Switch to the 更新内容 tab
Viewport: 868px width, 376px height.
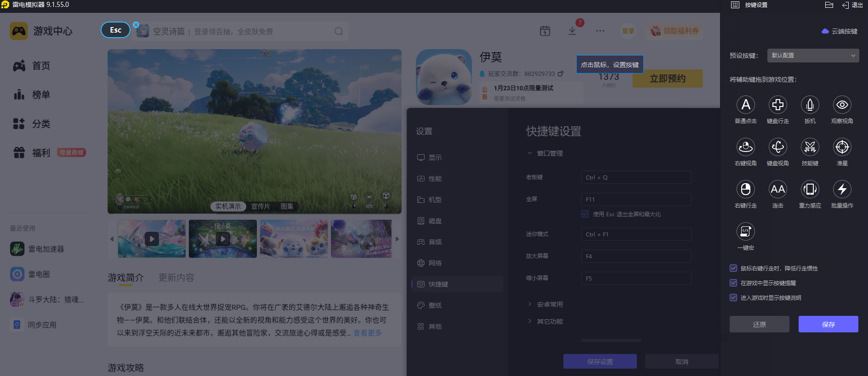(x=176, y=278)
